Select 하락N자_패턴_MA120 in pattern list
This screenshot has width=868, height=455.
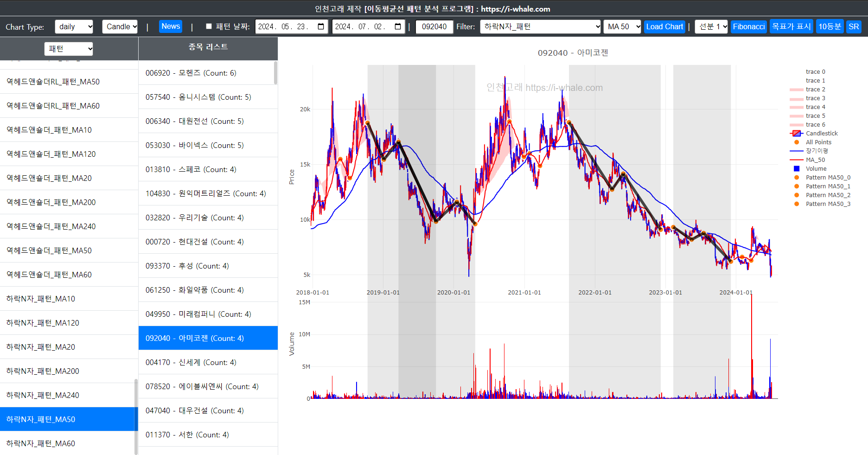point(43,323)
